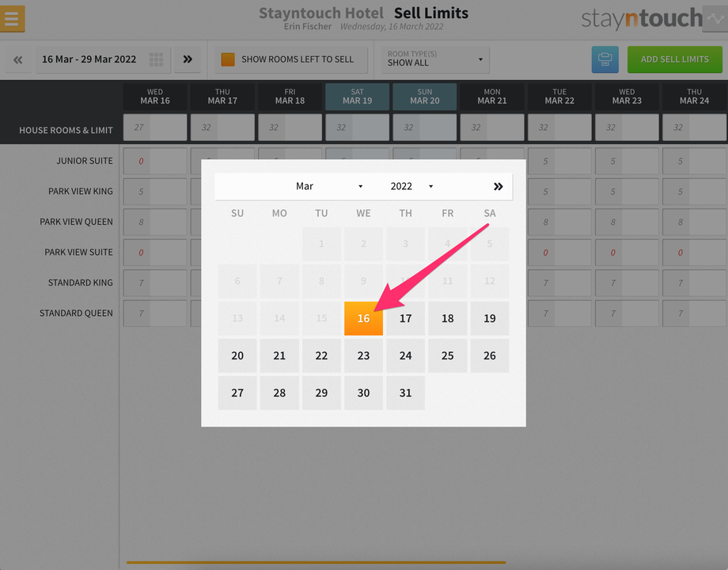Image resolution: width=728 pixels, height=570 pixels.
Task: Choose March 21 in calendar popup
Action: 279,355
